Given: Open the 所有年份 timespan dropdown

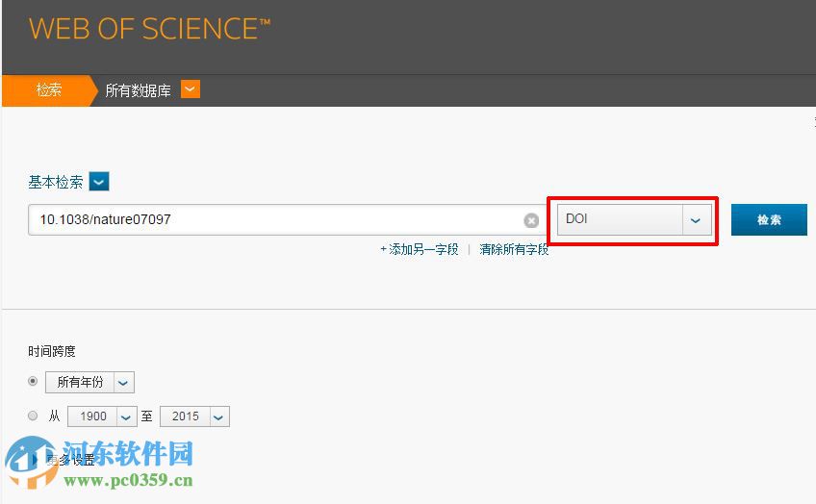Looking at the screenshot, I should tap(89, 382).
